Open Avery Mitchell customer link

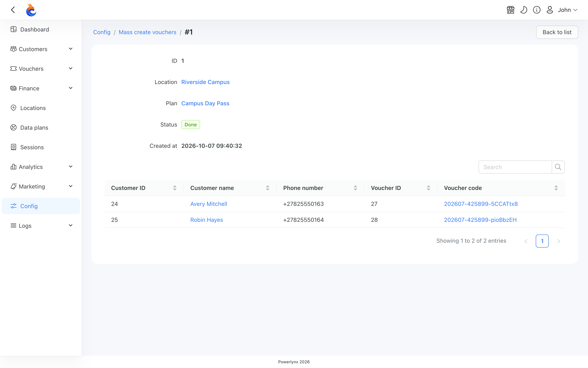tap(209, 204)
